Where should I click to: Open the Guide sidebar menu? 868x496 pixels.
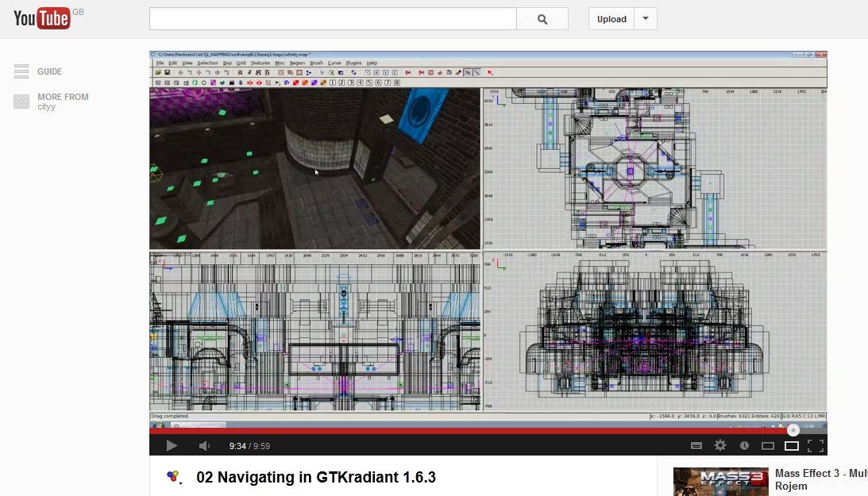tap(48, 71)
